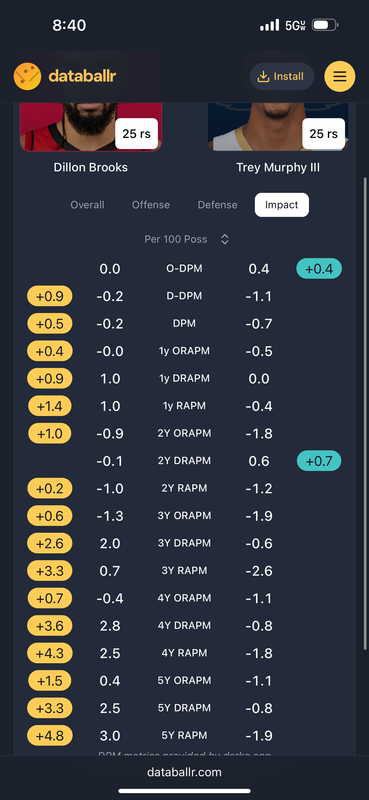Viewport: 369px width, 800px height.
Task: Click the Dillon Brooks name
Action: 91,167
